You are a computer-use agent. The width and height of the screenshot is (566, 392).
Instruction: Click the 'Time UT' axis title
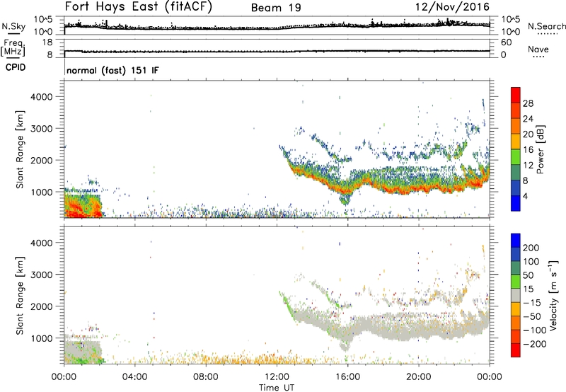click(x=277, y=388)
